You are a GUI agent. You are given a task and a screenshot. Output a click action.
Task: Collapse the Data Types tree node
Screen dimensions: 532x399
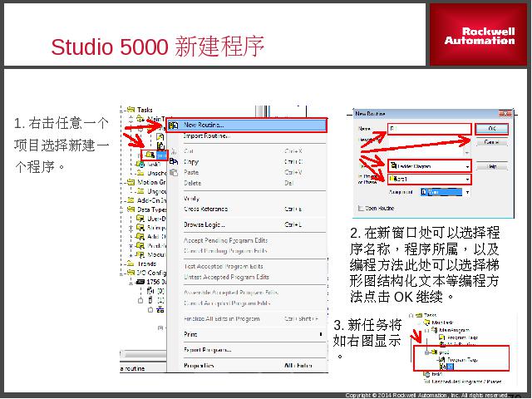pyautogui.click(x=122, y=209)
